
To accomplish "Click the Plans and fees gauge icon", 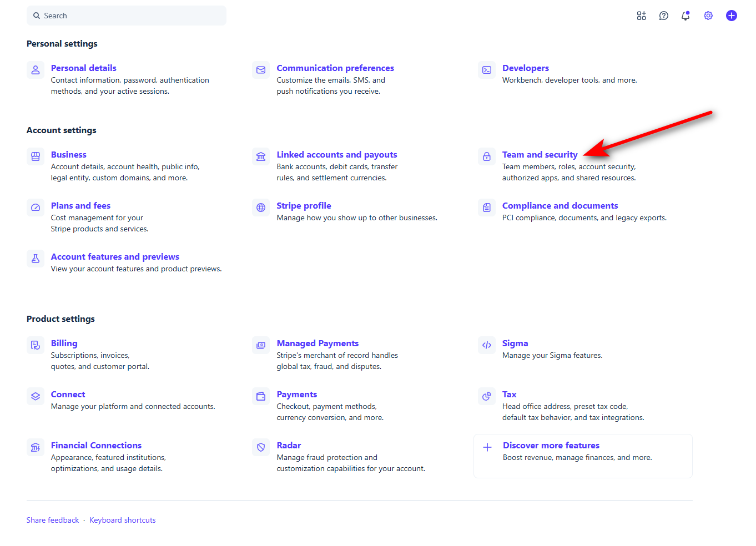I will (x=36, y=208).
